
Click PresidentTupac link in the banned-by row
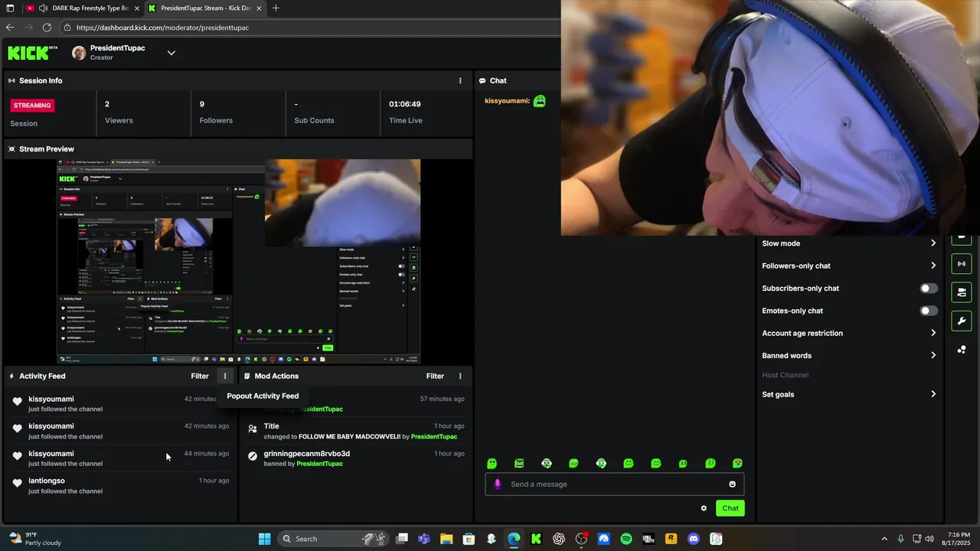pos(319,464)
